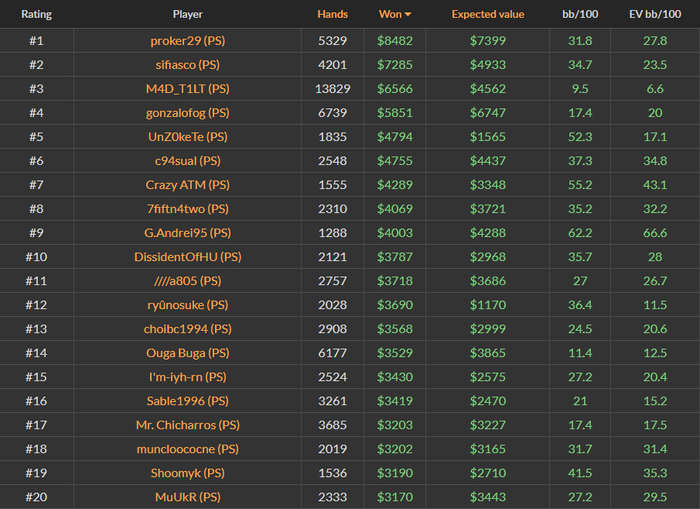
Task: Click the Player column header
Action: (187, 15)
